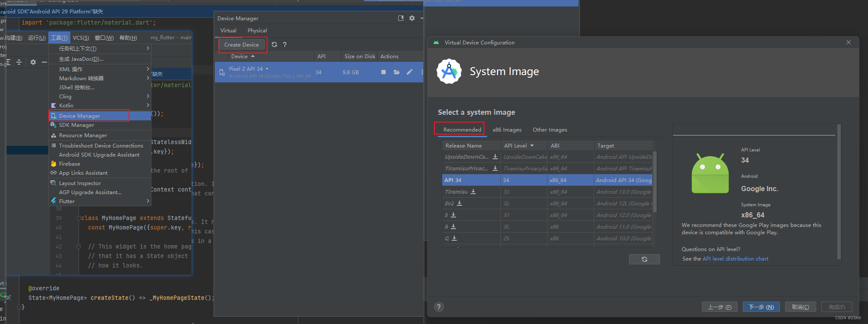Expand the Flutter submenu
The width and height of the screenshot is (868, 324).
tap(100, 201)
